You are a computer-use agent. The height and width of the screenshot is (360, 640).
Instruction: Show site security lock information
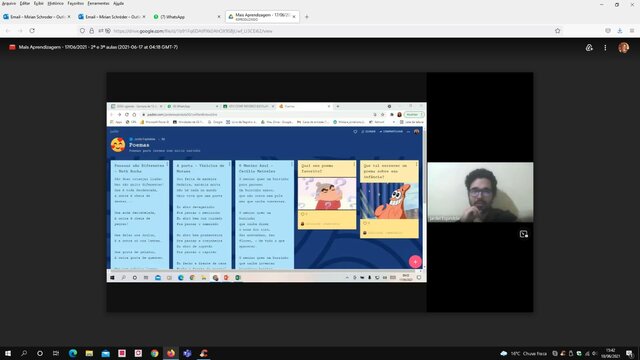click(91, 31)
